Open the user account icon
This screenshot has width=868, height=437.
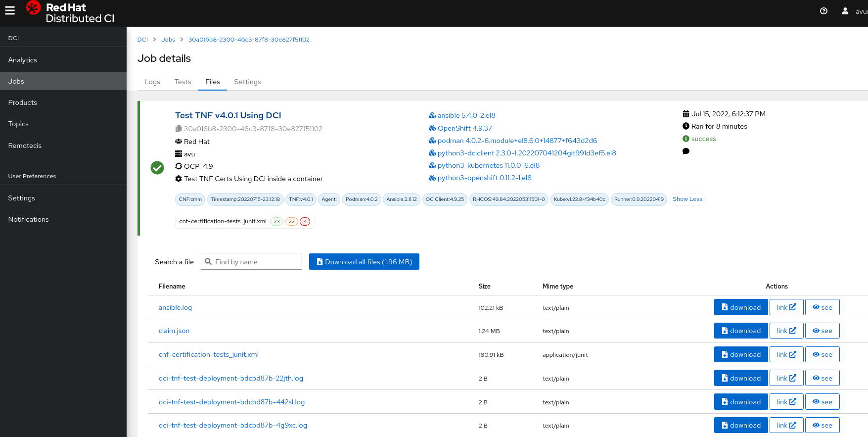(x=845, y=11)
